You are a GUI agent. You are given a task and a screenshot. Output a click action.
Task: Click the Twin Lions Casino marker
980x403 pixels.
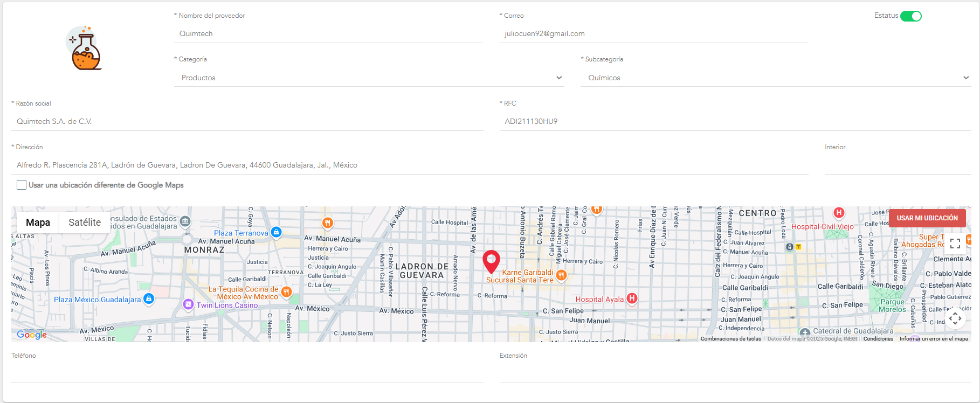[x=188, y=304]
